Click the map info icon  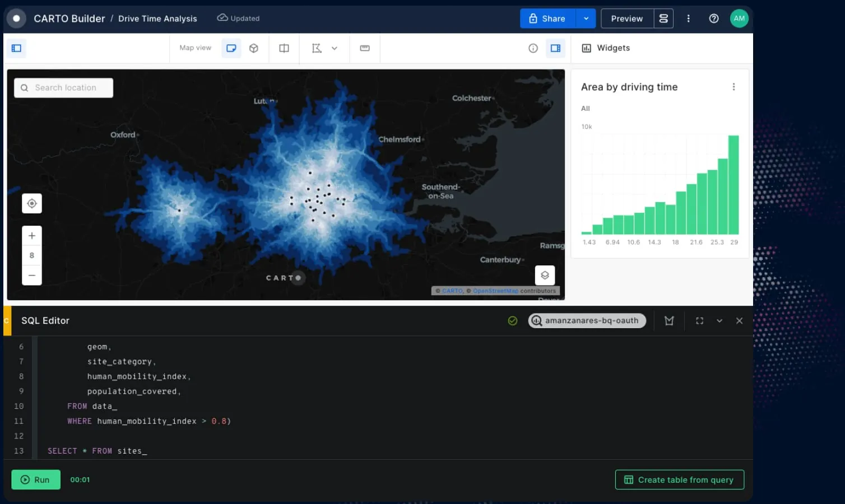(x=532, y=48)
